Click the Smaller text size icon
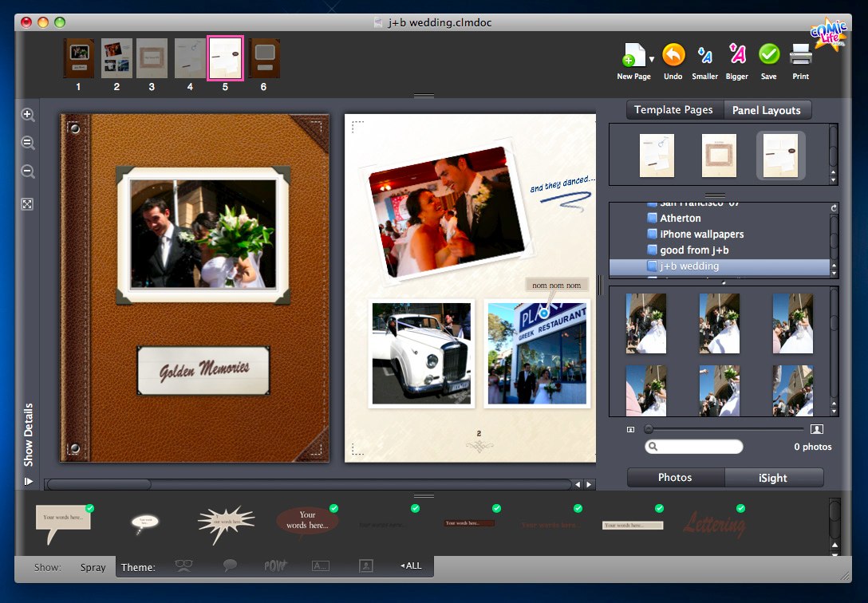Image resolution: width=868 pixels, height=603 pixels. 704,55
